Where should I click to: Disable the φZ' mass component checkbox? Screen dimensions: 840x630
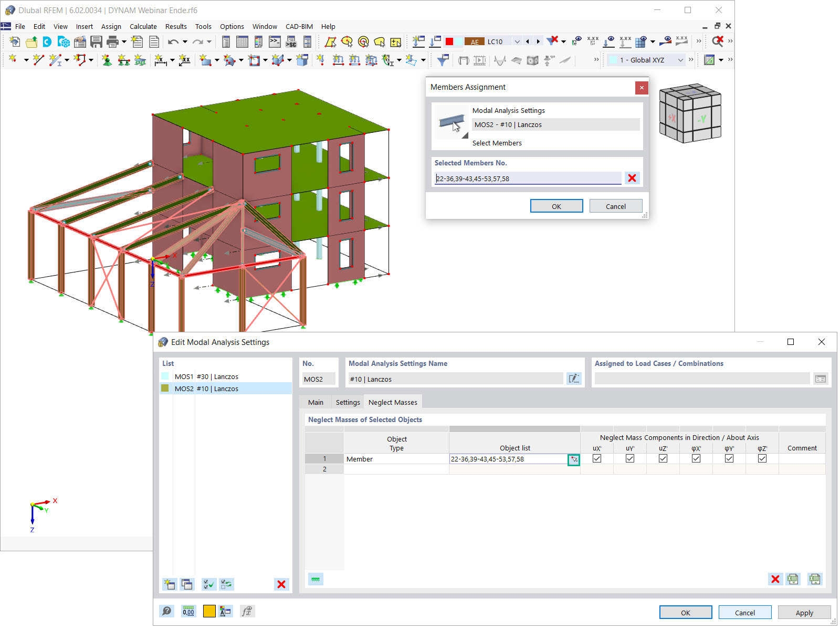pos(762,458)
